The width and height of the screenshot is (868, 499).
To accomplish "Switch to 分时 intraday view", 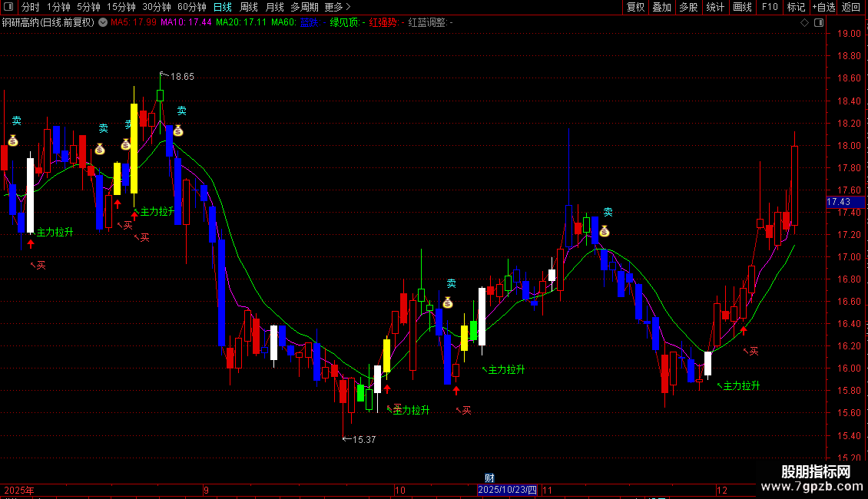I will tap(31, 7).
